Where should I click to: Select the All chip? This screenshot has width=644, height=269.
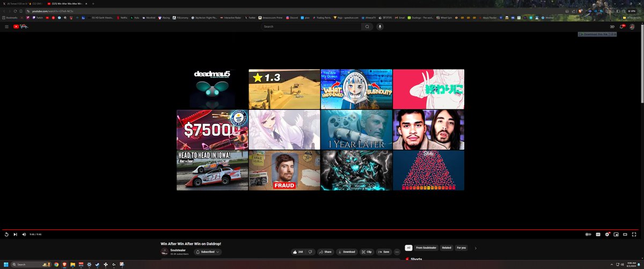pos(408,248)
